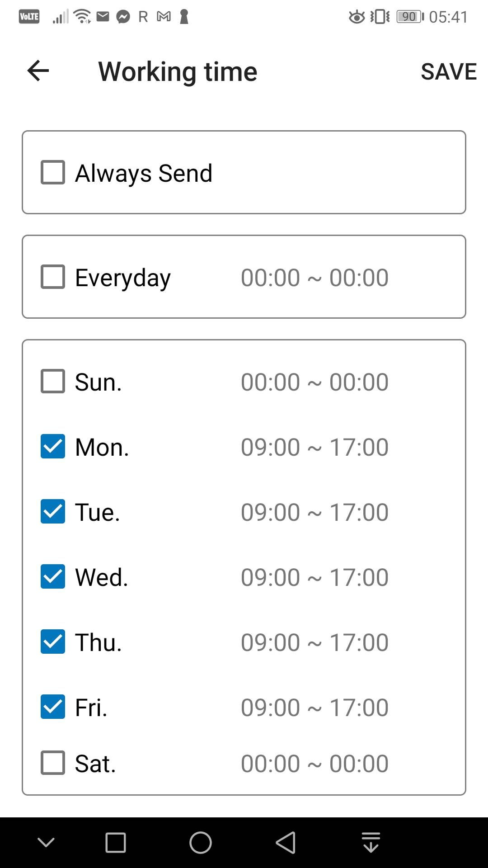Turn off Thursday checkbox
Viewport: 488px width, 868px height.
pos(53,642)
